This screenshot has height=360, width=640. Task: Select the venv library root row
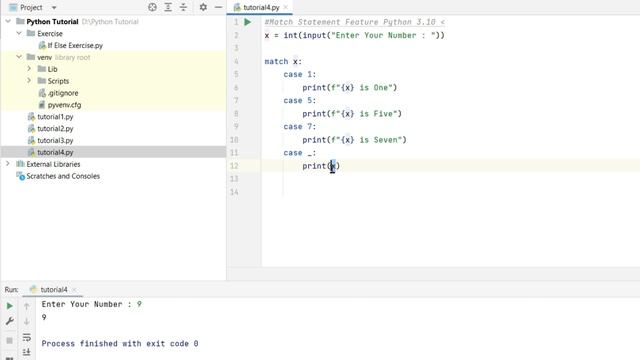click(x=113, y=57)
